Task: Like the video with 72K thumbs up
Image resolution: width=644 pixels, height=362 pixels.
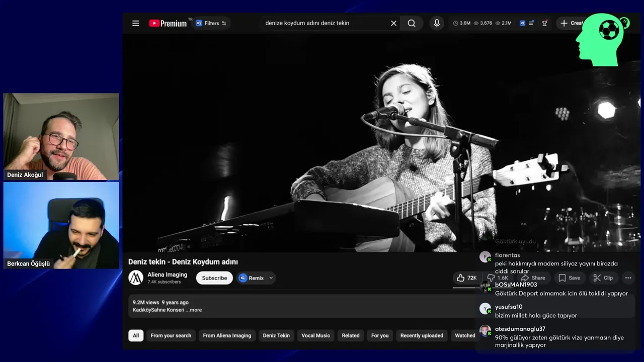Action: click(466, 278)
